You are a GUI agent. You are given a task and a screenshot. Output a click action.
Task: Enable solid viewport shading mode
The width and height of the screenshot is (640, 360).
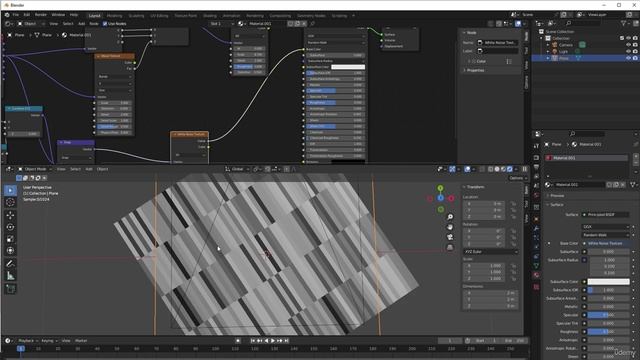coord(497,169)
